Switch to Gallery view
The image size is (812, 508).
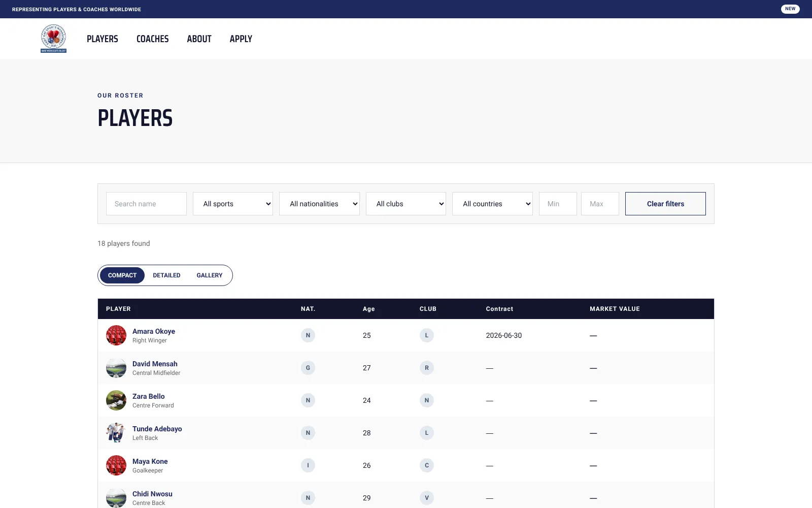coord(210,275)
